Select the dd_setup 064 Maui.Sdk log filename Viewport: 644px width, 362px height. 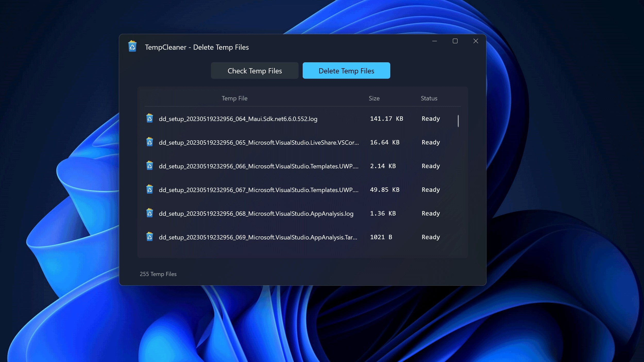point(238,119)
